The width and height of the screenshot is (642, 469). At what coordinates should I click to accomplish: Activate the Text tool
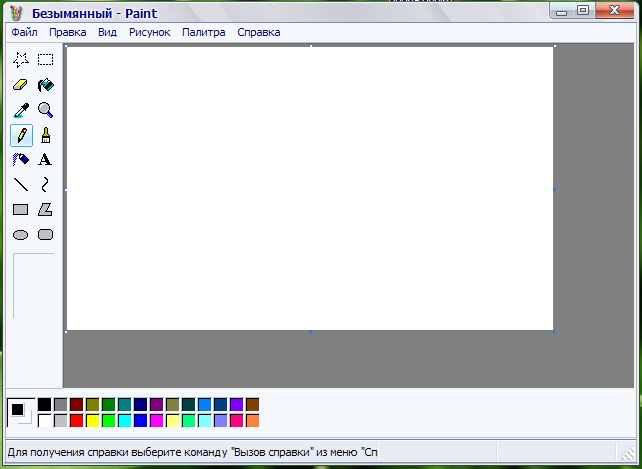coord(45,160)
